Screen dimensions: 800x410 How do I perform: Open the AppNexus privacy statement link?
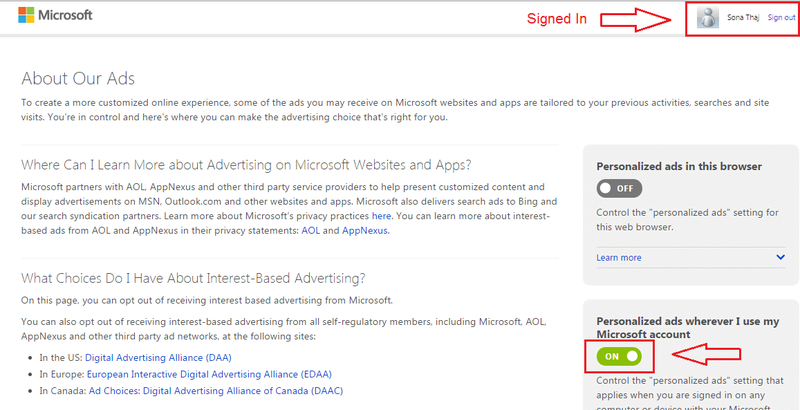(x=366, y=230)
